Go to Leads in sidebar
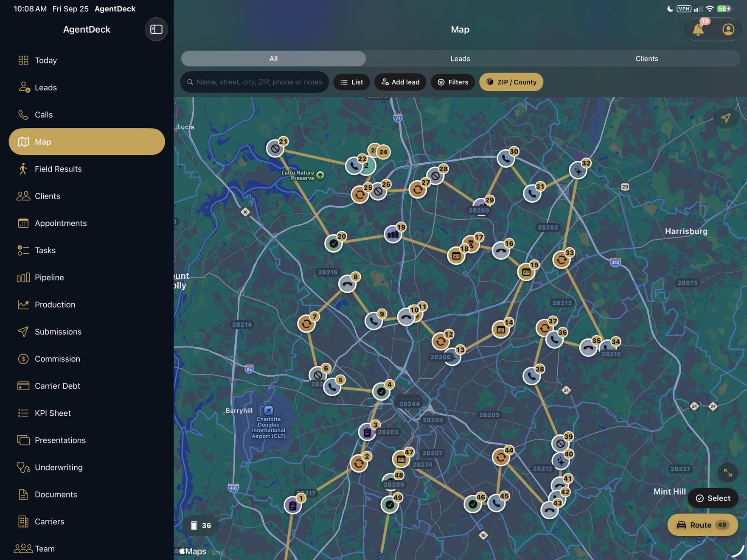747x560 pixels. (87, 87)
